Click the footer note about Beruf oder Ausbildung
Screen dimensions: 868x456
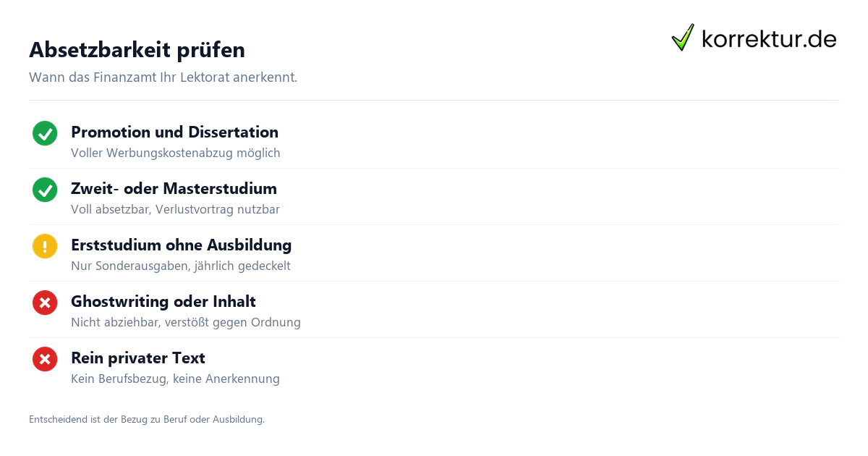pyautogui.click(x=147, y=419)
